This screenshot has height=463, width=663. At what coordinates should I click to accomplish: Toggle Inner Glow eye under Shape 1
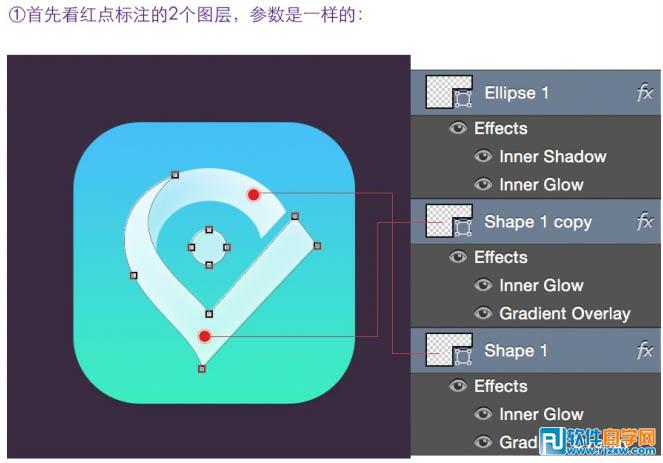(483, 414)
